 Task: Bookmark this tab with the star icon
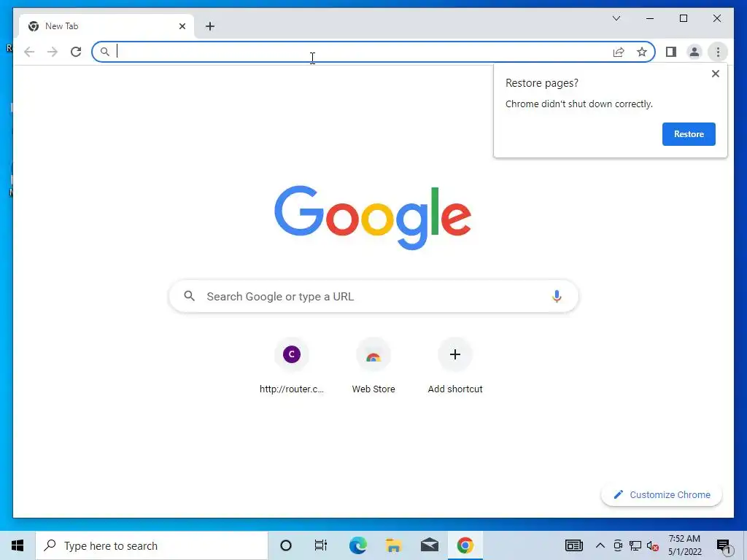(x=642, y=52)
